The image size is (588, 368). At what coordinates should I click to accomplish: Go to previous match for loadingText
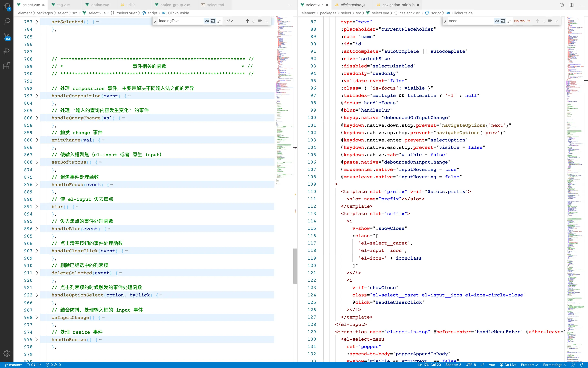[x=247, y=21]
